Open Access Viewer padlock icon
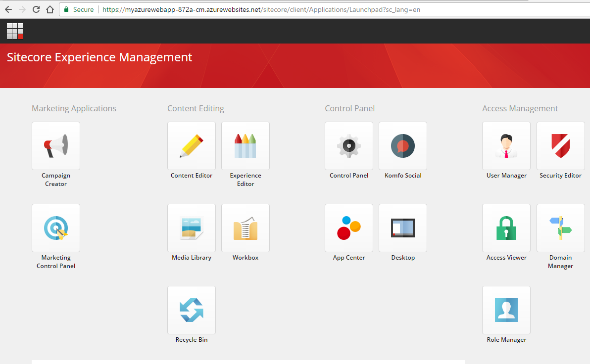Image resolution: width=590 pixels, height=364 pixels. [x=506, y=228]
